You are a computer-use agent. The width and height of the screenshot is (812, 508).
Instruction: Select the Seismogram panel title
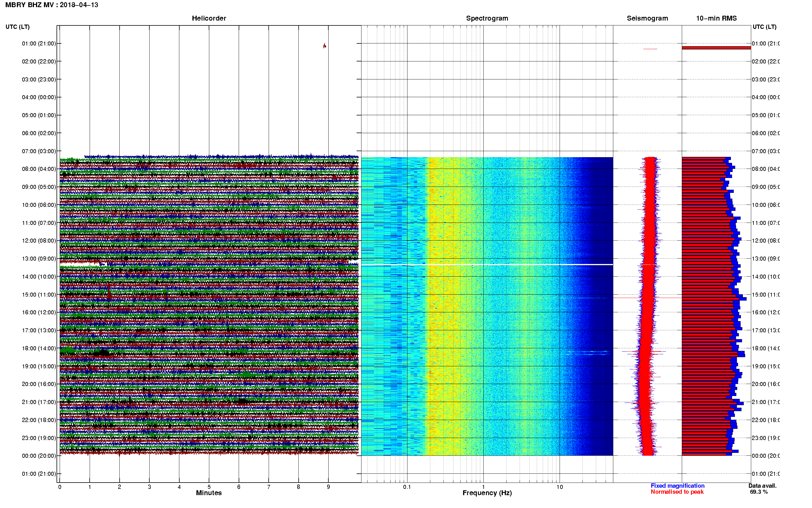647,19
